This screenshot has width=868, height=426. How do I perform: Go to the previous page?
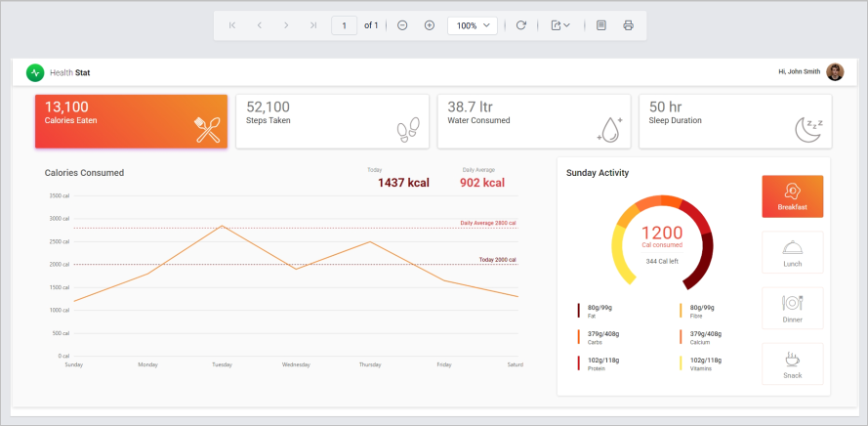pyautogui.click(x=259, y=25)
